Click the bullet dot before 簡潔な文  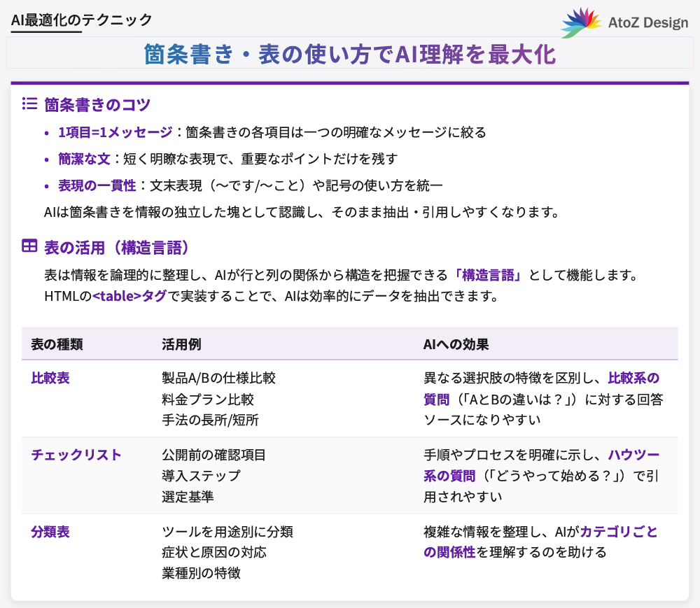click(46, 159)
